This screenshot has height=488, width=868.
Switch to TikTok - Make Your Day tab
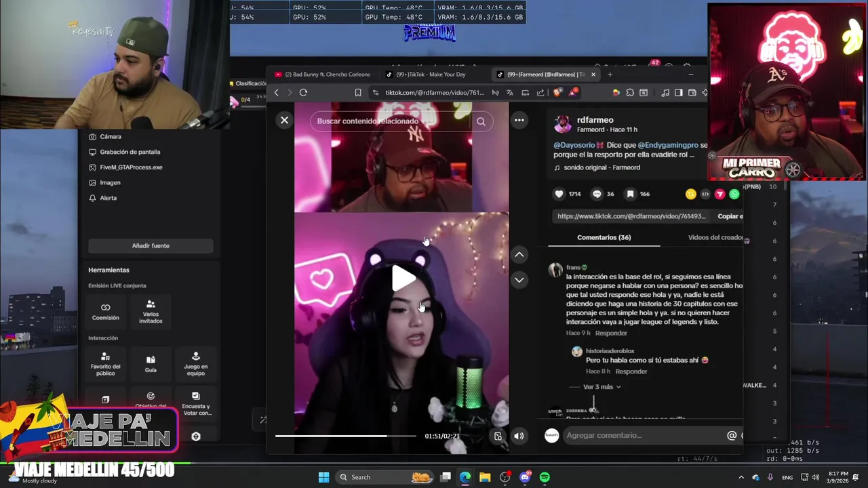click(431, 75)
